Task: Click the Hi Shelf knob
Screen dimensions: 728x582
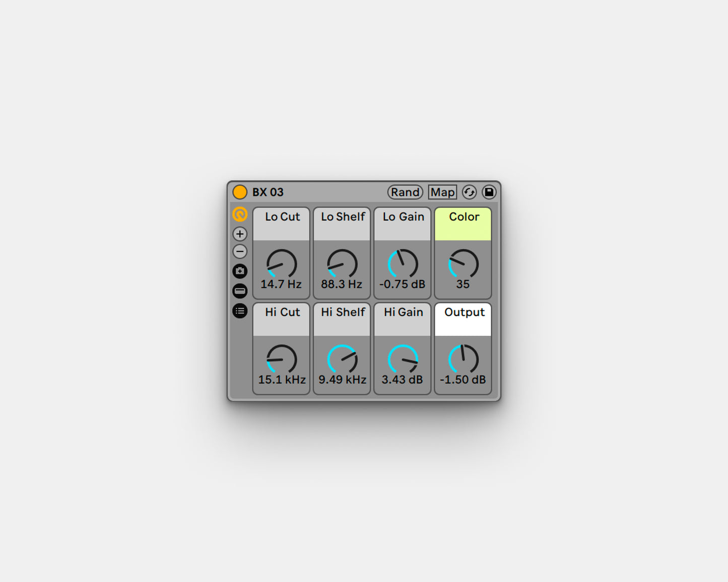Action: 342,360
